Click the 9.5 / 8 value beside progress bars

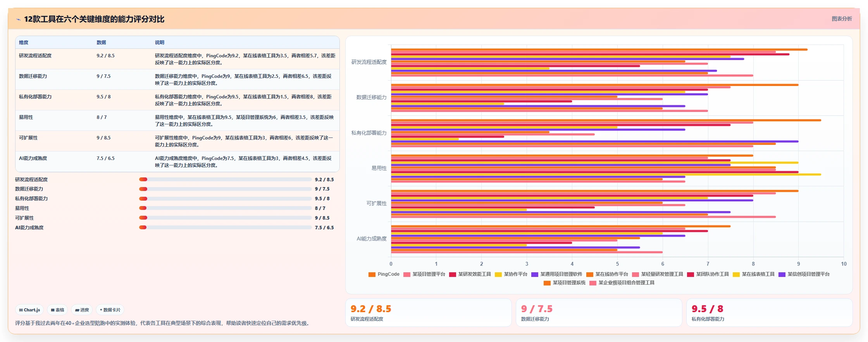322,199
